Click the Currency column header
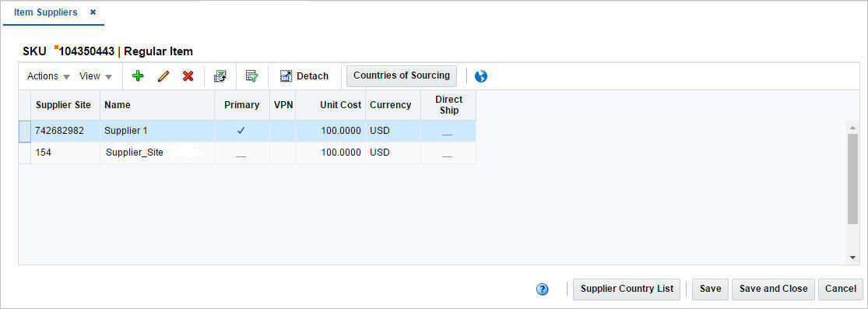Viewport: 868px width, 309px height. (393, 105)
